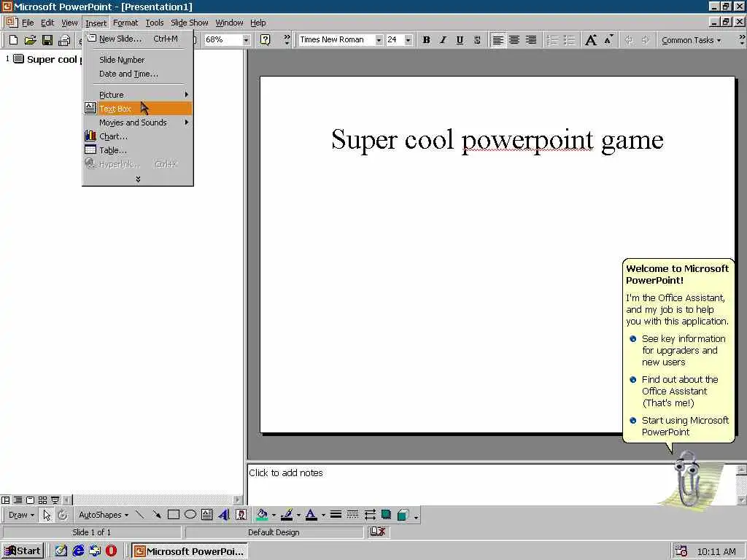Toggle numbered list formatting

[552, 40]
